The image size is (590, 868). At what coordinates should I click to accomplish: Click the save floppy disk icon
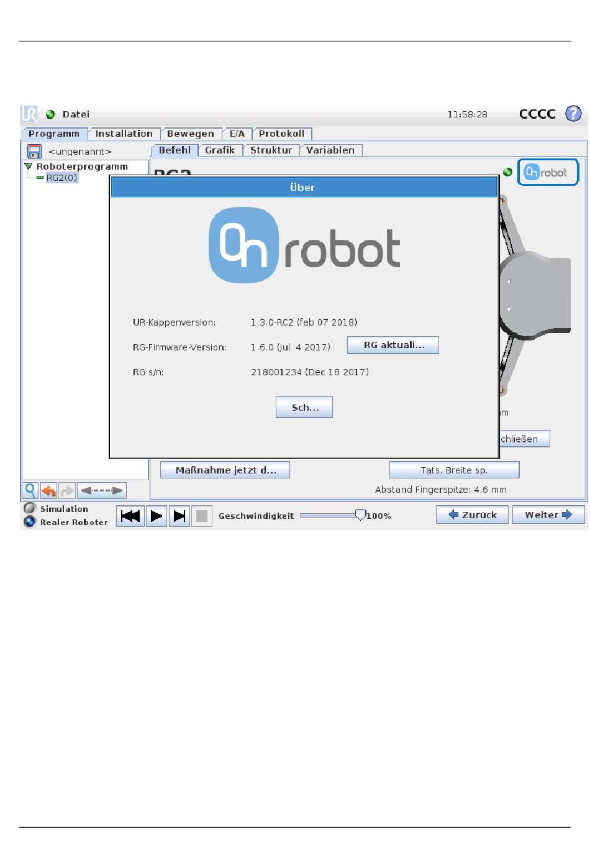point(34,151)
